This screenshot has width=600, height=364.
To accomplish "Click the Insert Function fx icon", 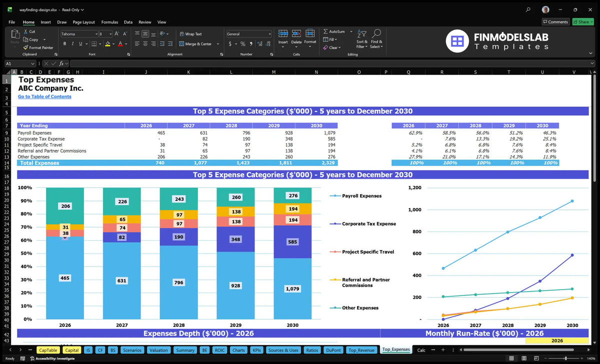I will 61,64.
